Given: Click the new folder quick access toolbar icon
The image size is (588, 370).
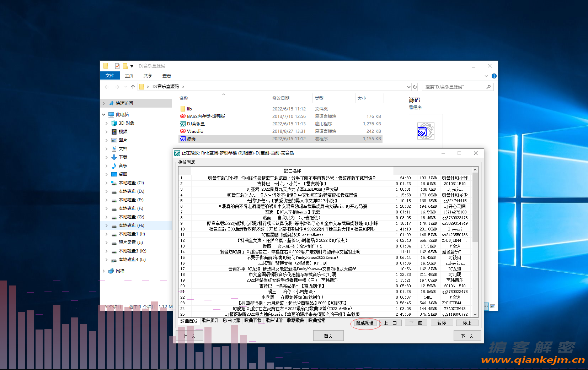Looking at the screenshot, I should pos(125,66).
